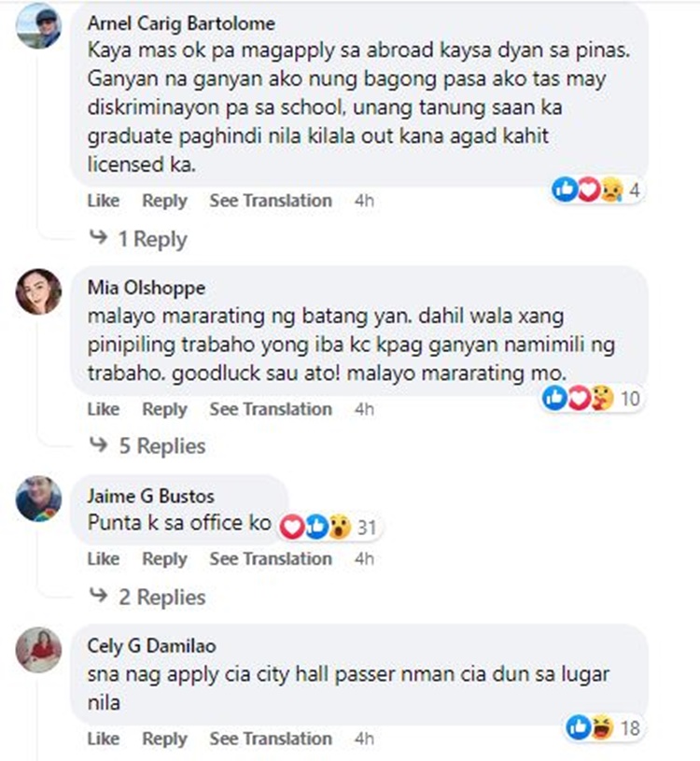Expand 5 Replies under Mia's comment
The height and width of the screenshot is (761, 700).
(x=148, y=445)
